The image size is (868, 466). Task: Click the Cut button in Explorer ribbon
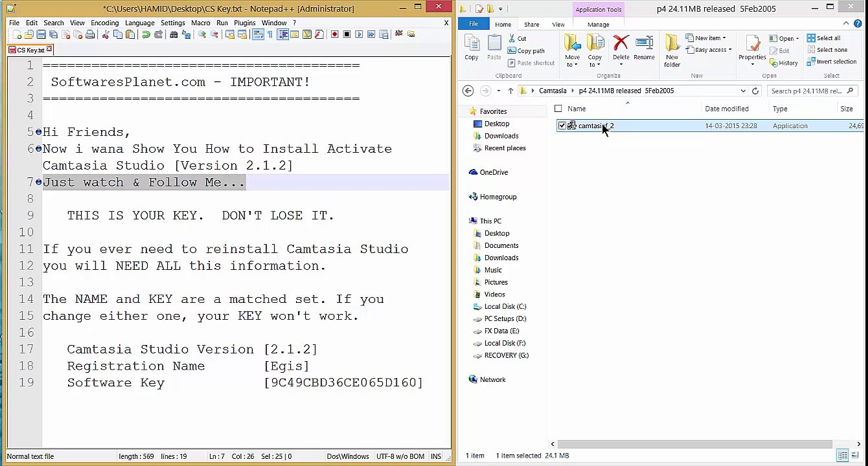pos(518,38)
